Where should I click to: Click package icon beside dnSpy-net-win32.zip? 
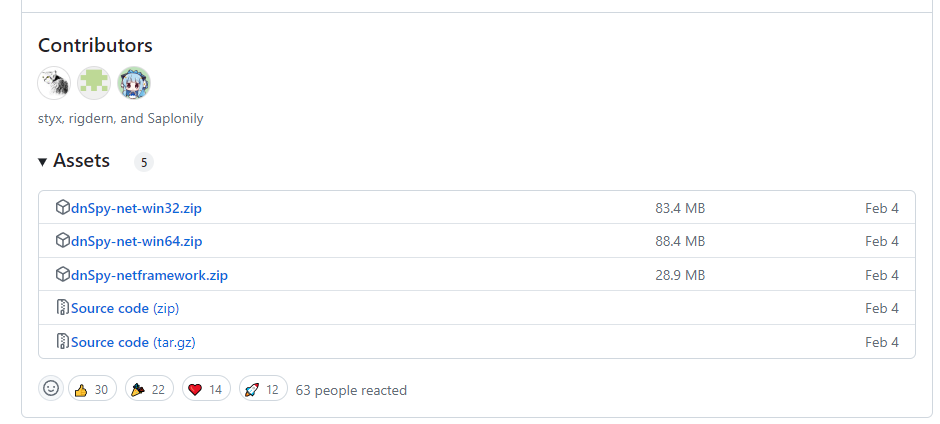(x=62, y=208)
